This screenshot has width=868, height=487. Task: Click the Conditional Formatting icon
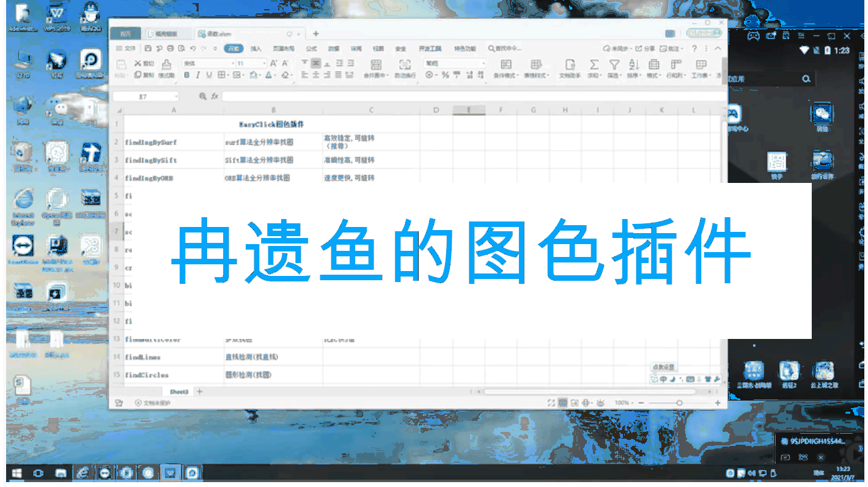[x=506, y=65]
